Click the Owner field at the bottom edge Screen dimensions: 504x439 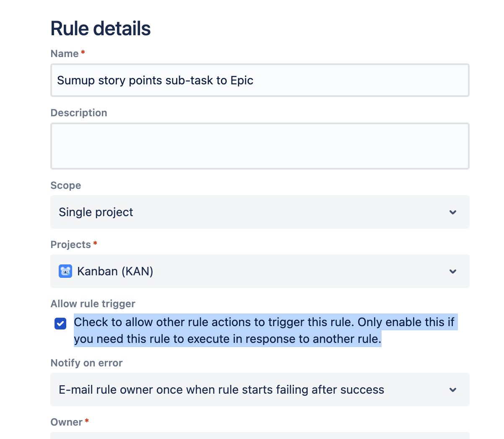point(259,436)
